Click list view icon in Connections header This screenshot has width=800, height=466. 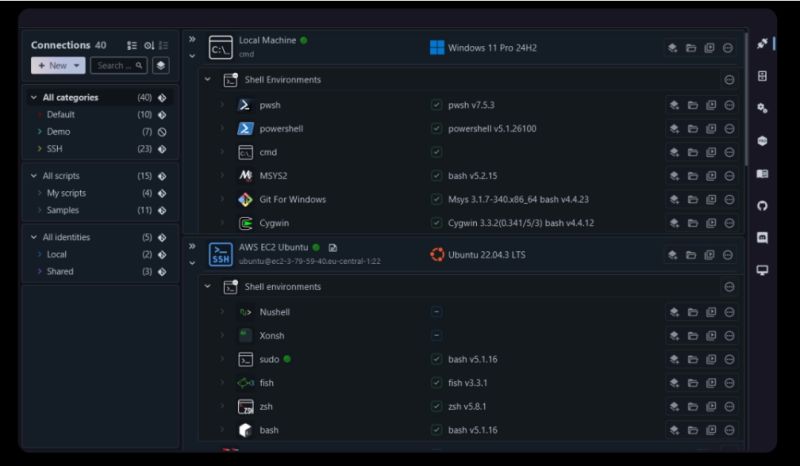(x=132, y=45)
